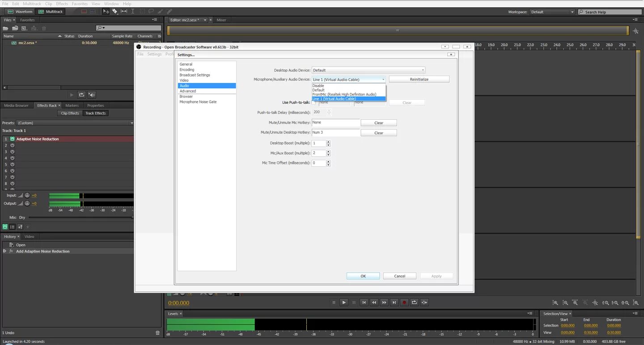Click the Rewind button in transport
Viewport: 644px width, 345px height.
click(374, 303)
